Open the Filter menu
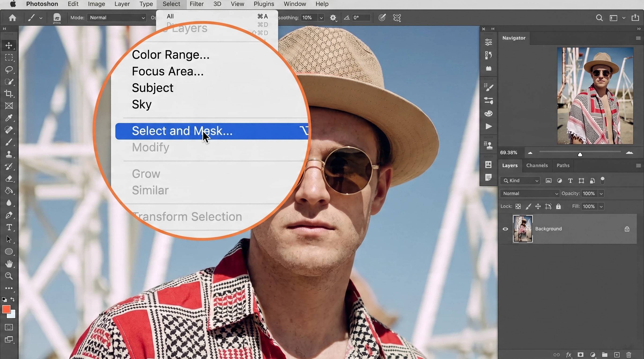This screenshot has width=644, height=359. tap(197, 4)
